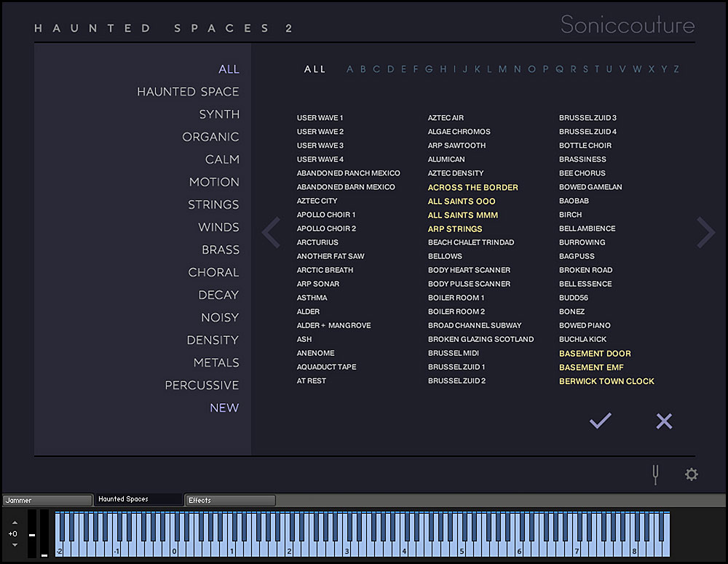Cancel browser with the X icon
This screenshot has width=728, height=564.
pos(664,421)
